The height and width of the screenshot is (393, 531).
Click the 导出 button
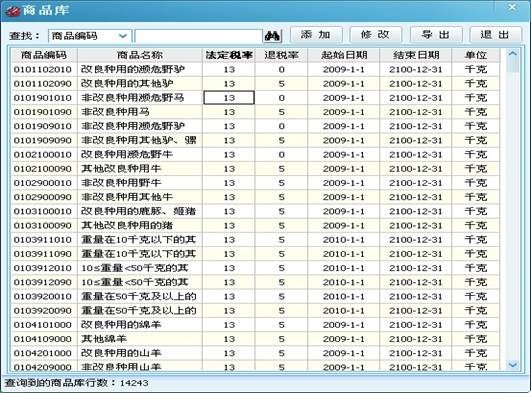pyautogui.click(x=436, y=35)
